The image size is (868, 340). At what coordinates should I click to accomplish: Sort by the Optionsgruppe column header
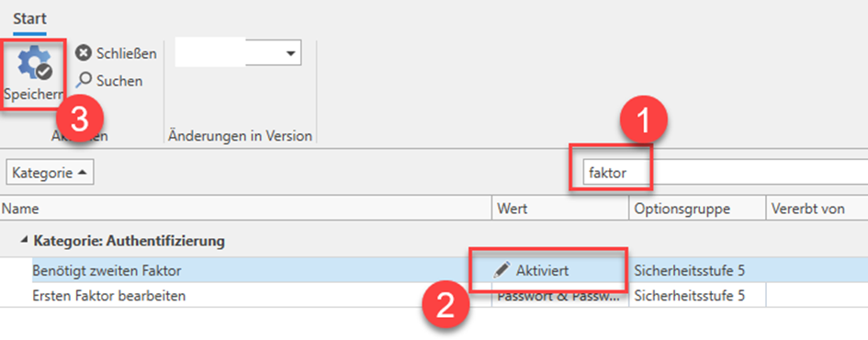click(697, 209)
